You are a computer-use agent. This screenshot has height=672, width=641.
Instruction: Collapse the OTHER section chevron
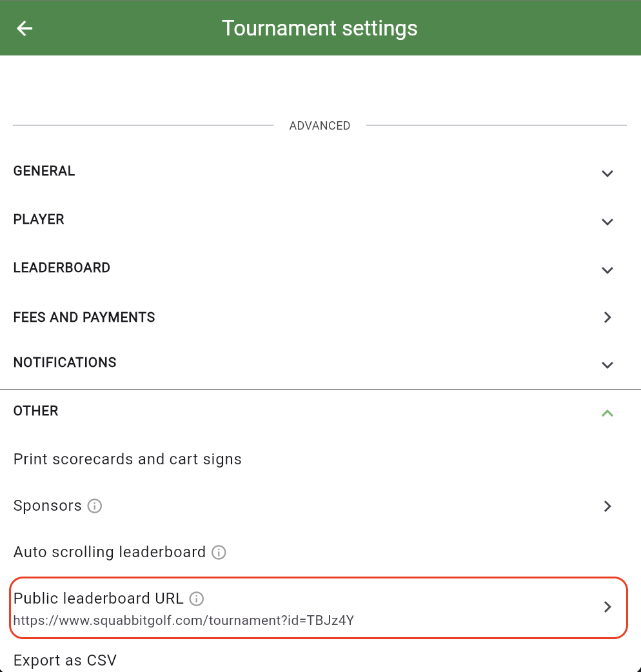[x=607, y=413]
